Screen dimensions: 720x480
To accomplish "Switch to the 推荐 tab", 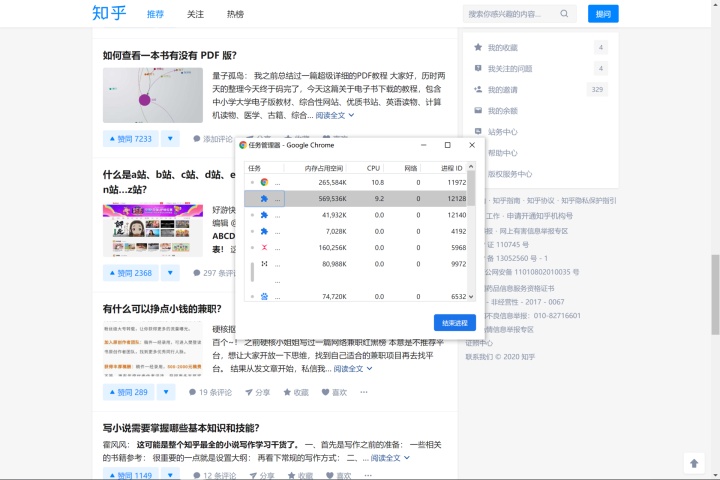I will click(x=155, y=14).
